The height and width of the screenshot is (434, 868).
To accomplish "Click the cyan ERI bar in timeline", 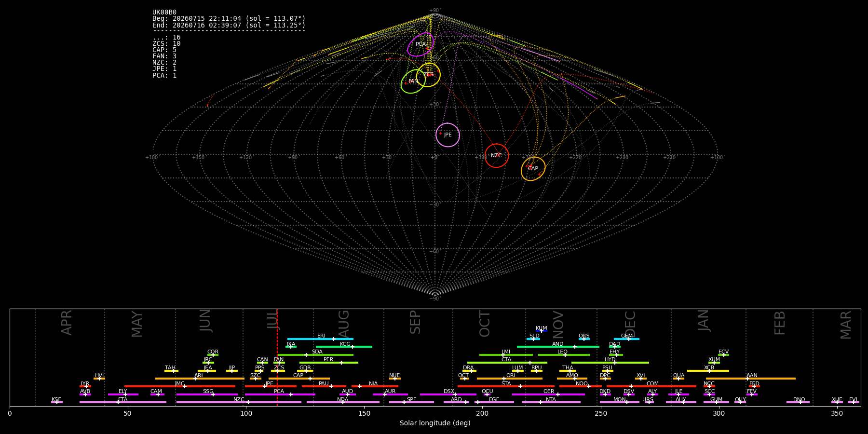I will point(320,339).
